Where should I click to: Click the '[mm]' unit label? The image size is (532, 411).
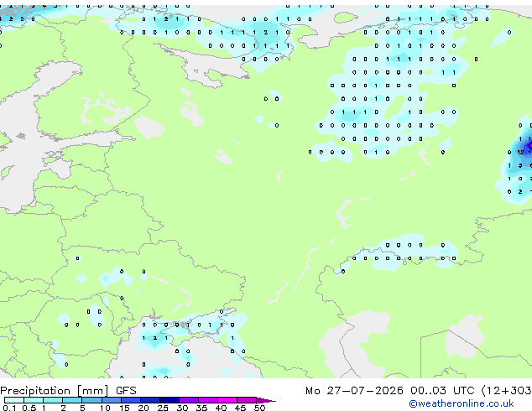[x=92, y=391]
